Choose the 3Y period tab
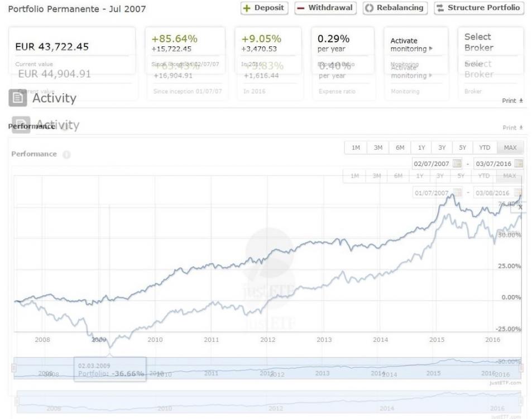This screenshot has width=532, height=419. tap(442, 147)
